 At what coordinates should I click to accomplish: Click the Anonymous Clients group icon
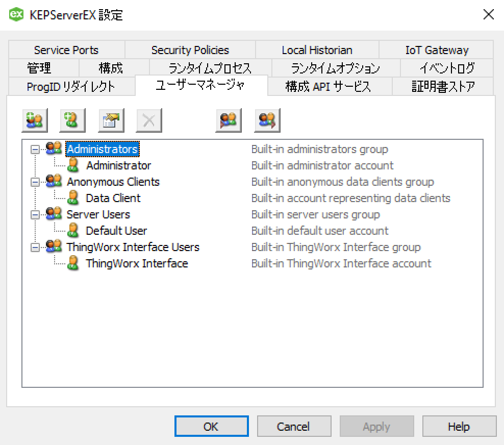point(54,181)
